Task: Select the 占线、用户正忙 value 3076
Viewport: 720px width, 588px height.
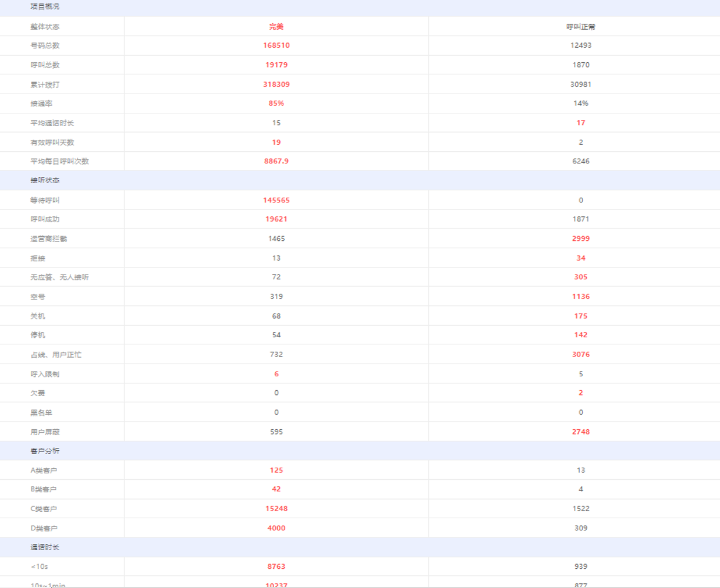Action: (580, 355)
